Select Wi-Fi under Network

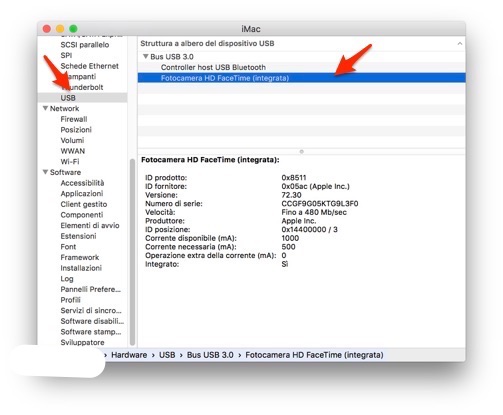point(70,162)
